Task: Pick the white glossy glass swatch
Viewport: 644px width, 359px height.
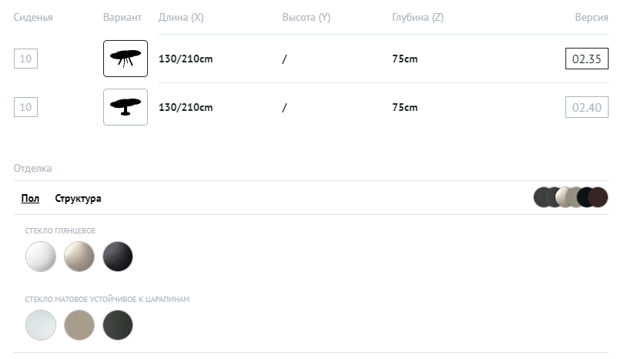Action: click(41, 257)
